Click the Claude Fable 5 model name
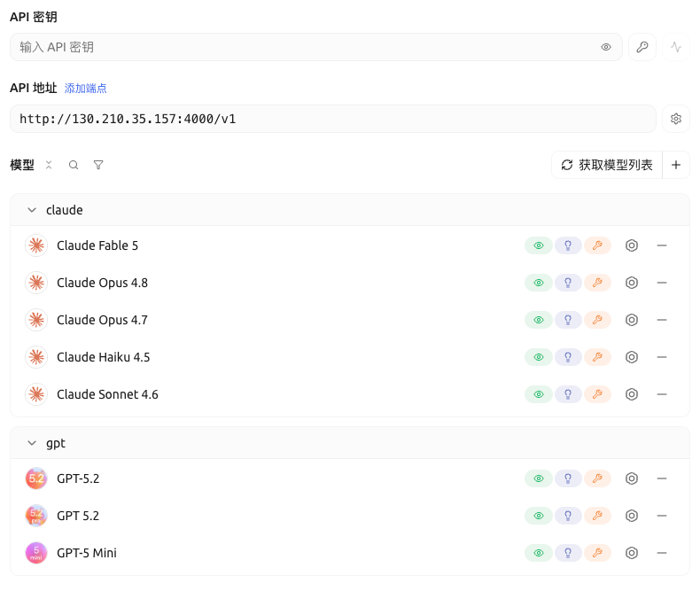 [x=97, y=245]
